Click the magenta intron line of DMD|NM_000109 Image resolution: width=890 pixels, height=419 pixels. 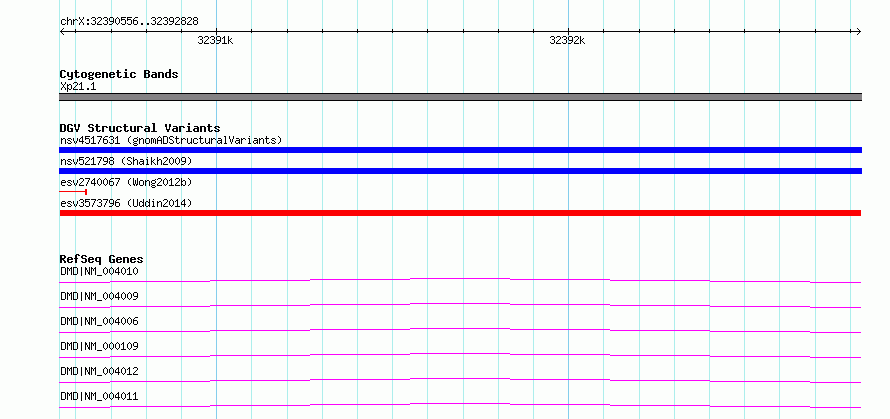tap(460, 355)
